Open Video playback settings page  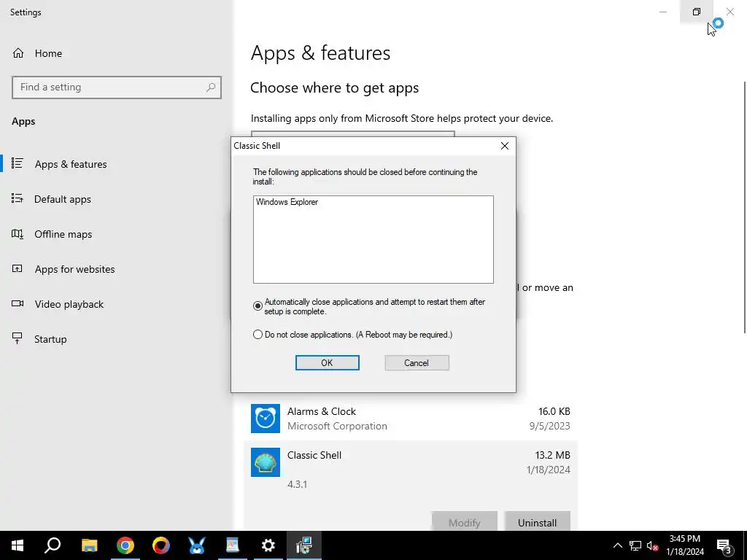(x=69, y=304)
